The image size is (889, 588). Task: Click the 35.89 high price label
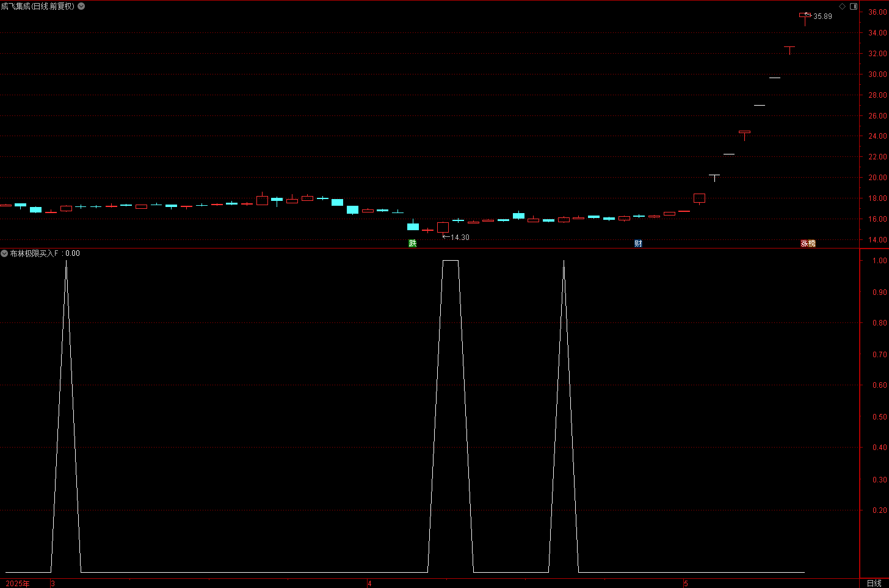coord(822,16)
